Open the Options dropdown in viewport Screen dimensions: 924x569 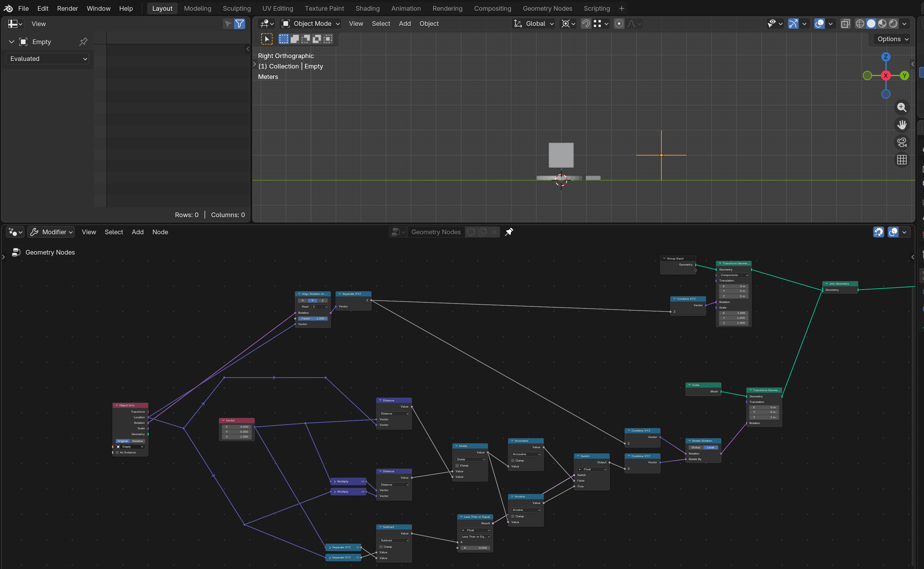click(893, 39)
